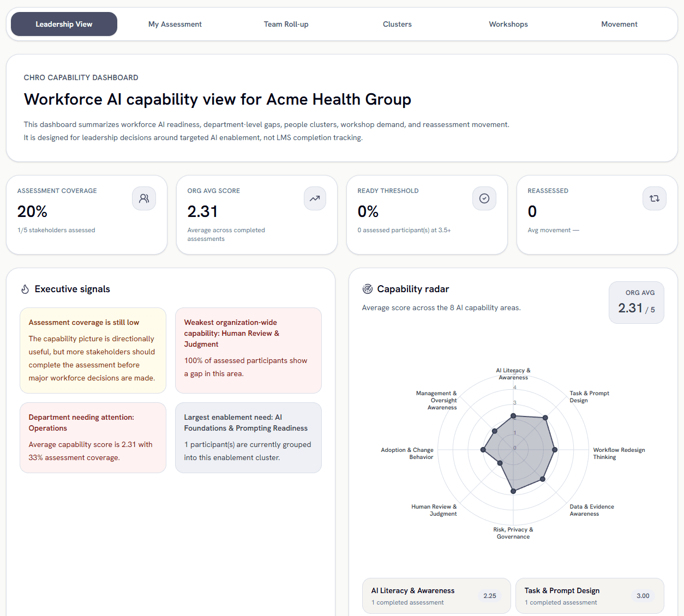Click the radar data point on Adoption & Change axis

point(483,450)
